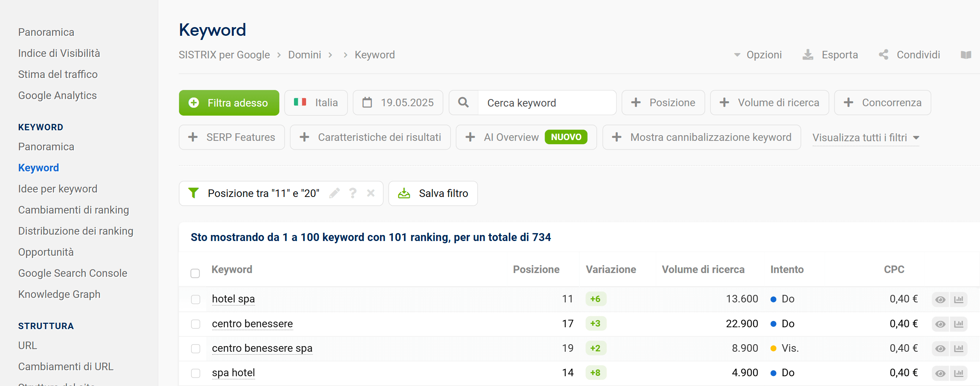
Task: Open the hotel spa keyword link
Action: tap(233, 299)
